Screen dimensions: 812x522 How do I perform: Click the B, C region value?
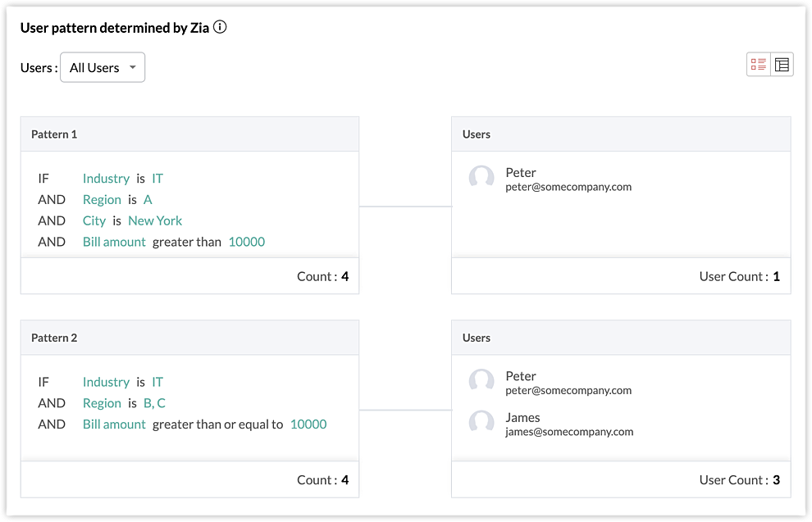click(154, 403)
